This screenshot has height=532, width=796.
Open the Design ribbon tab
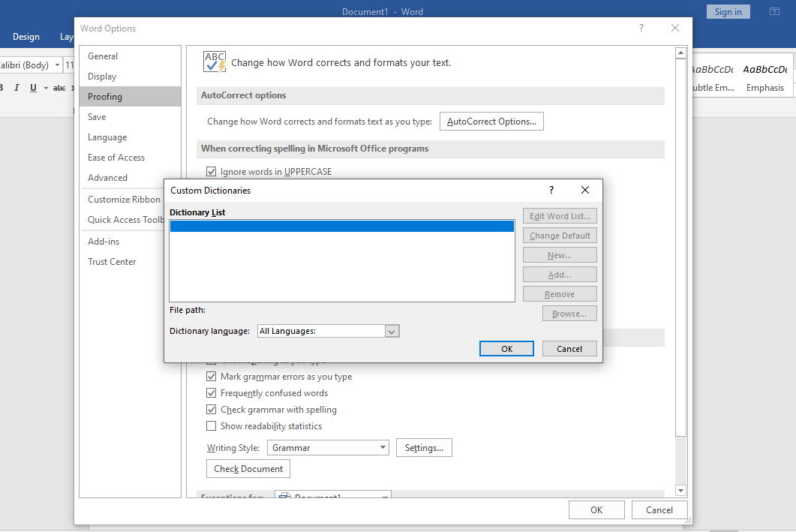(26, 37)
